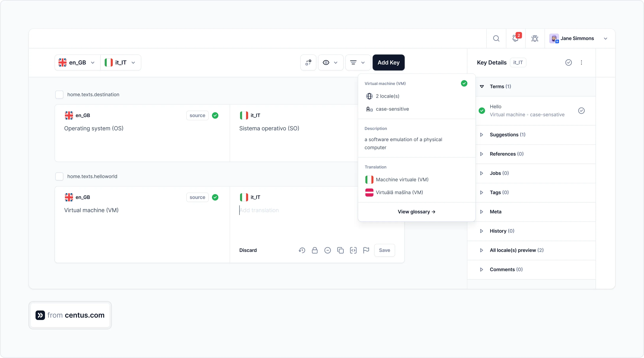Toggle visibility with the eye icon
Image resolution: width=644 pixels, height=358 pixels.
326,62
